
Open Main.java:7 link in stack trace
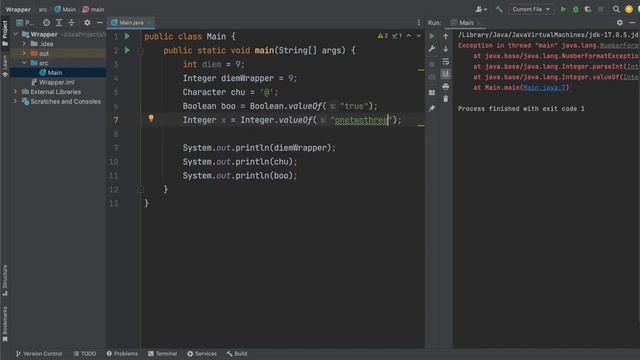click(x=544, y=87)
